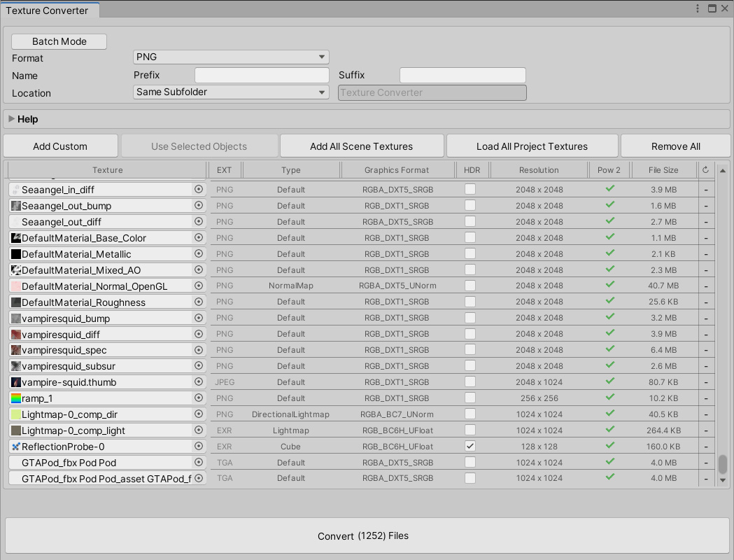
Task: Click Load All Project Textures
Action: point(532,146)
